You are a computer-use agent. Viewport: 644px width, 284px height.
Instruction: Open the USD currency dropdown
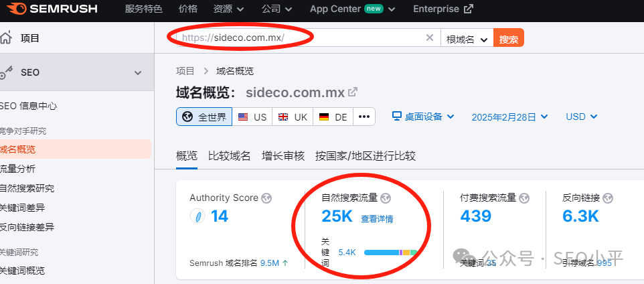point(581,117)
